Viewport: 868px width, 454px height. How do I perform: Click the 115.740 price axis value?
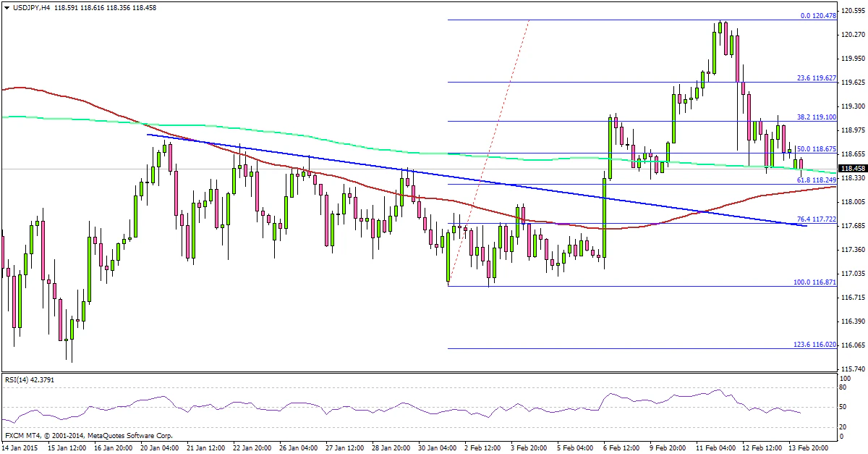[x=854, y=369]
